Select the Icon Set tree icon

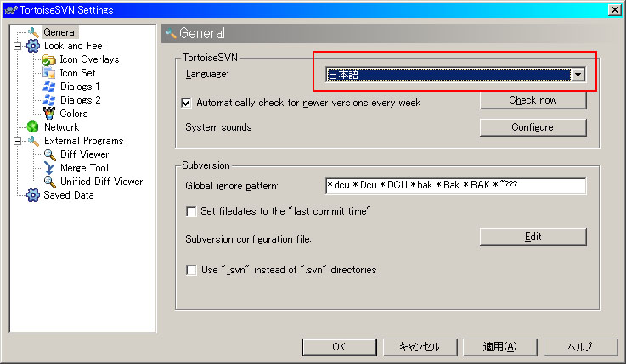[x=49, y=73]
